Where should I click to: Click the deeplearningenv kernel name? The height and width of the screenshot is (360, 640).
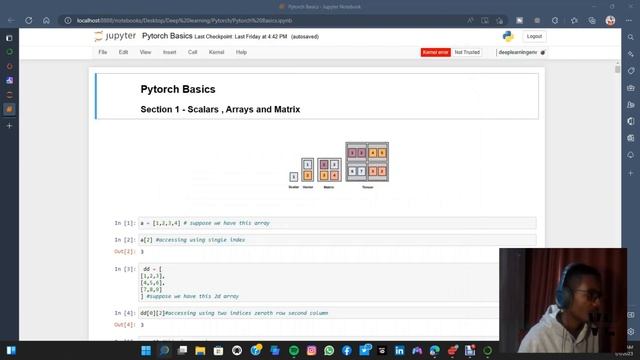click(x=518, y=52)
